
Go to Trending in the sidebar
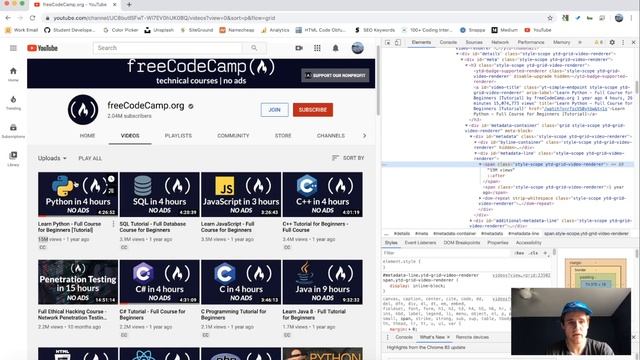click(13, 103)
